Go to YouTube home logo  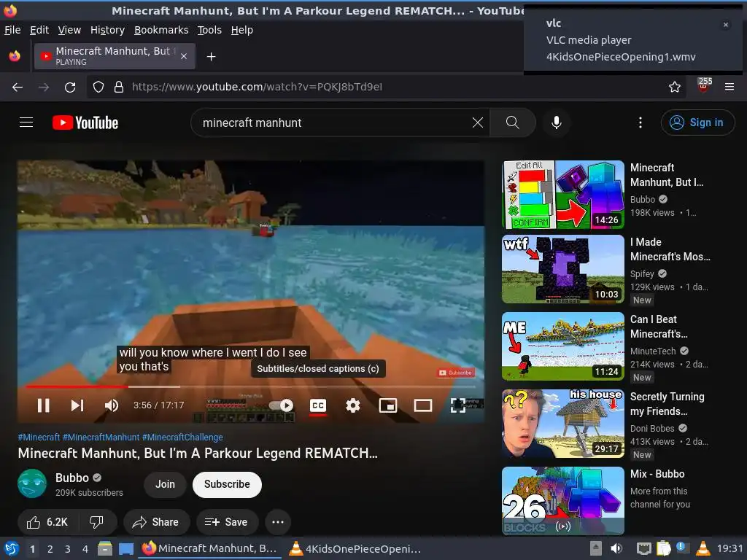click(x=85, y=122)
